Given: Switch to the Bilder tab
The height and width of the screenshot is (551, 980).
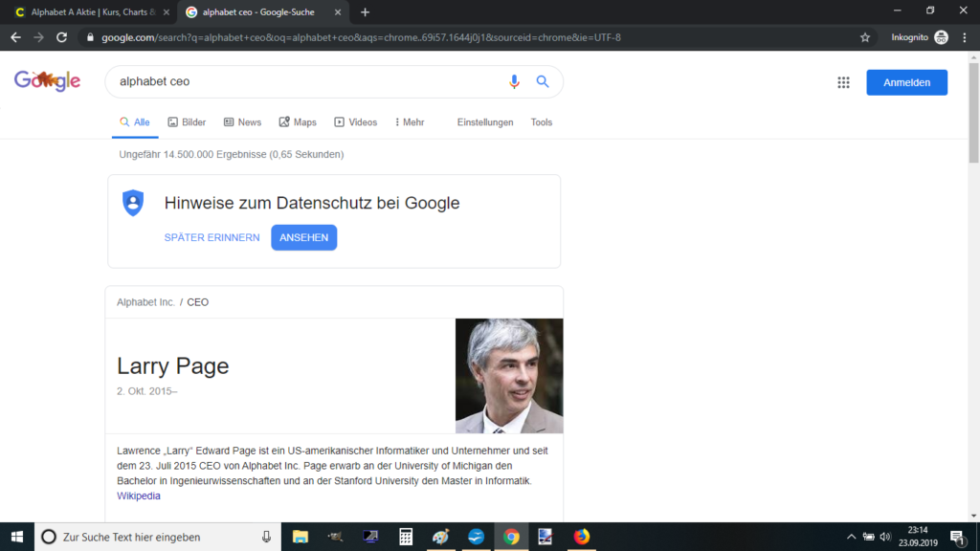Looking at the screenshot, I should tap(187, 122).
